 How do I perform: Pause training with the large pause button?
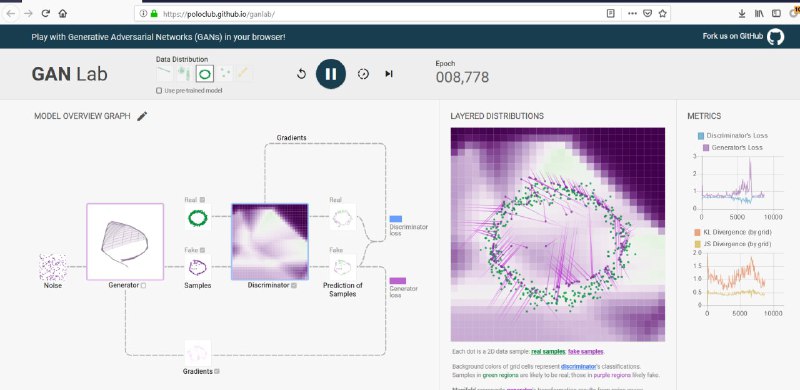pos(331,74)
